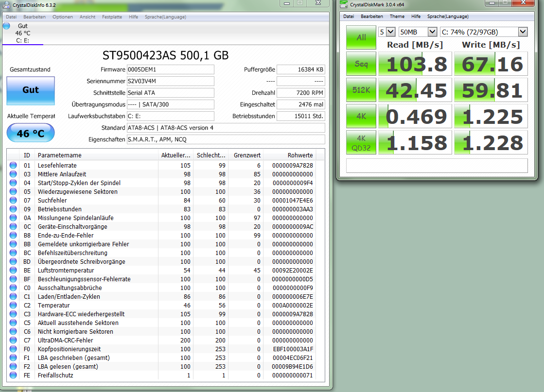Click the Übertragungsmodus field showing SATA/300
The image size is (544, 392).
[170, 104]
